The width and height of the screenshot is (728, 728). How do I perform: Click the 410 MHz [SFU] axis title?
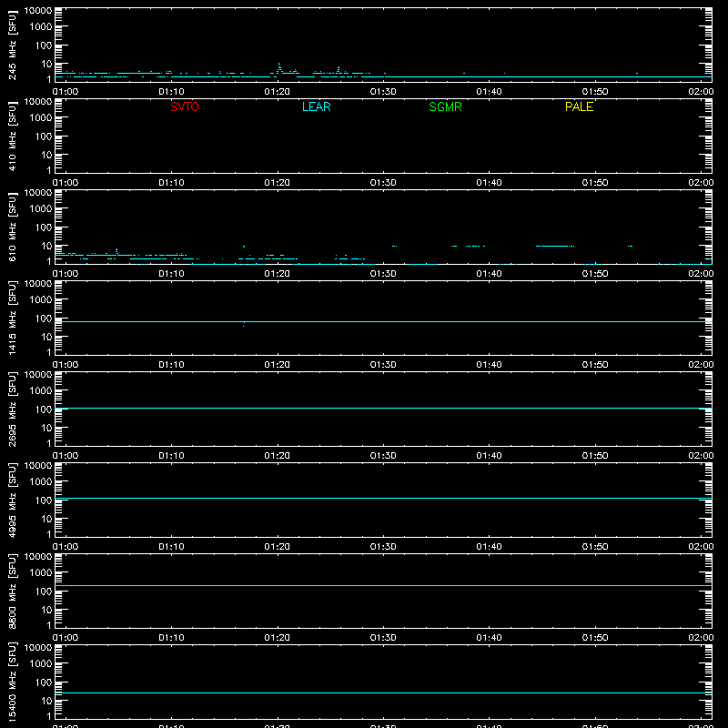[x=13, y=136]
